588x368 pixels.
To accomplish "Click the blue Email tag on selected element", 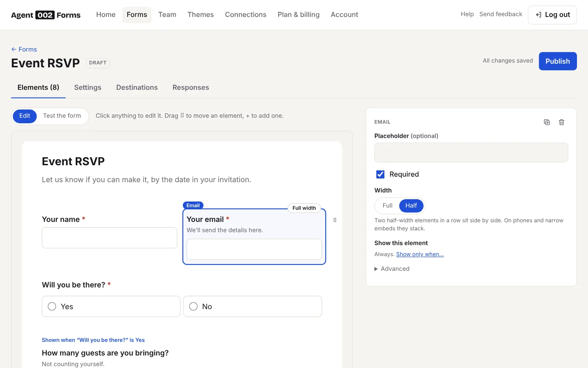I will 193,205.
